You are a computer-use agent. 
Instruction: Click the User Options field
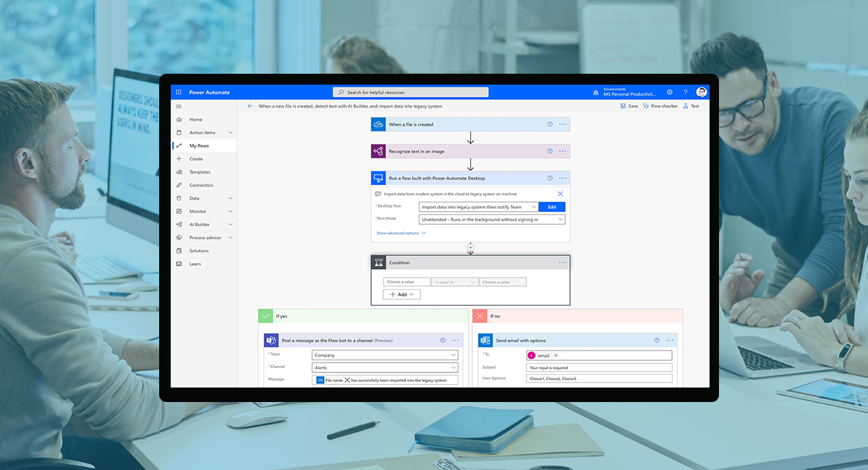point(599,378)
